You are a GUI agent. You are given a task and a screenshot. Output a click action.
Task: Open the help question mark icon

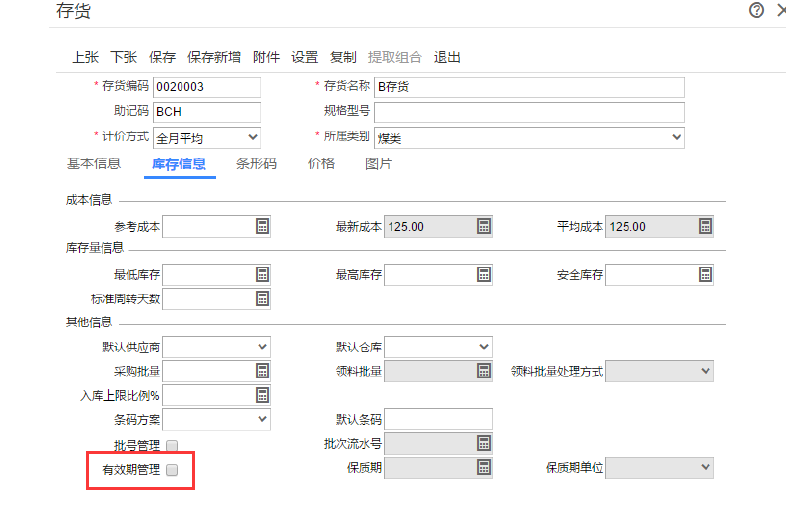[x=756, y=10]
